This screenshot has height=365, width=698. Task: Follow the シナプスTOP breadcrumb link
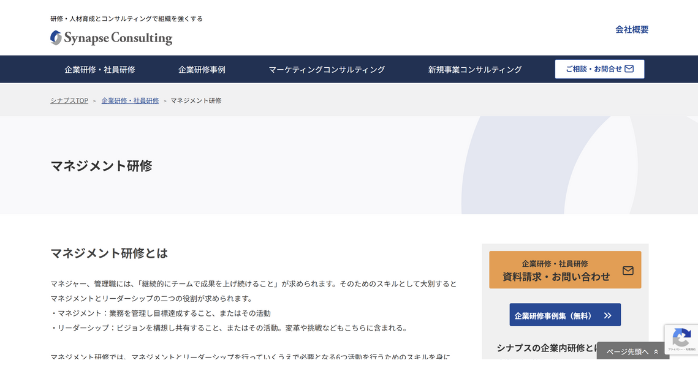(69, 101)
